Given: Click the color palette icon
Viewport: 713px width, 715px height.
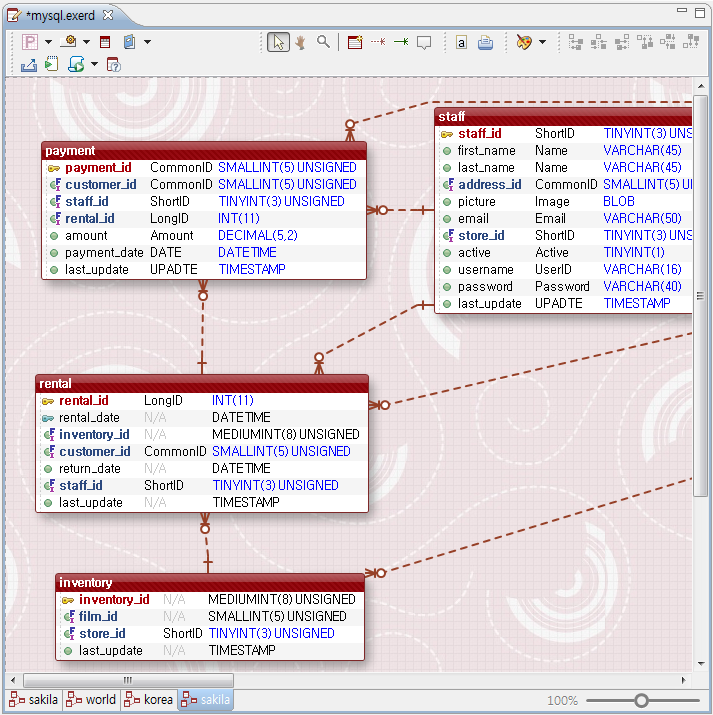Looking at the screenshot, I should pos(524,42).
